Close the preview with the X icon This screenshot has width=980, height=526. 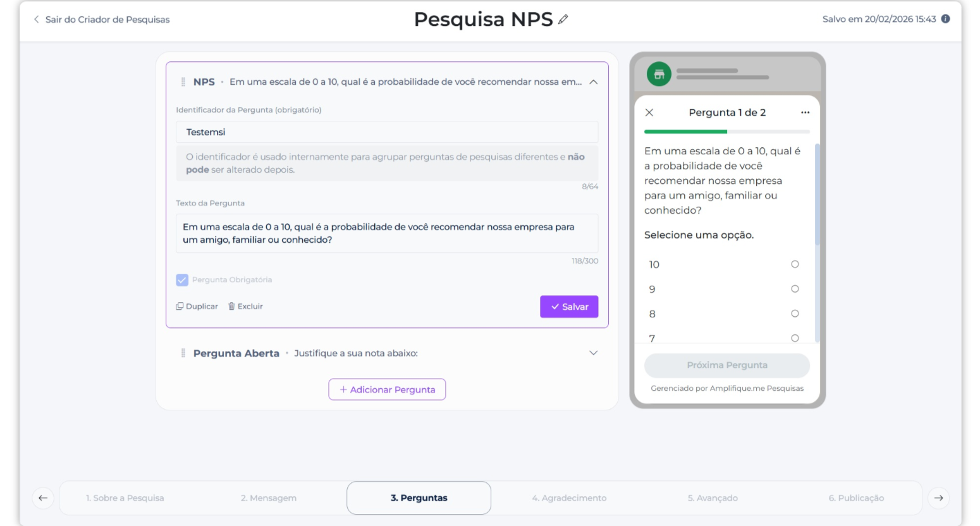click(x=649, y=113)
